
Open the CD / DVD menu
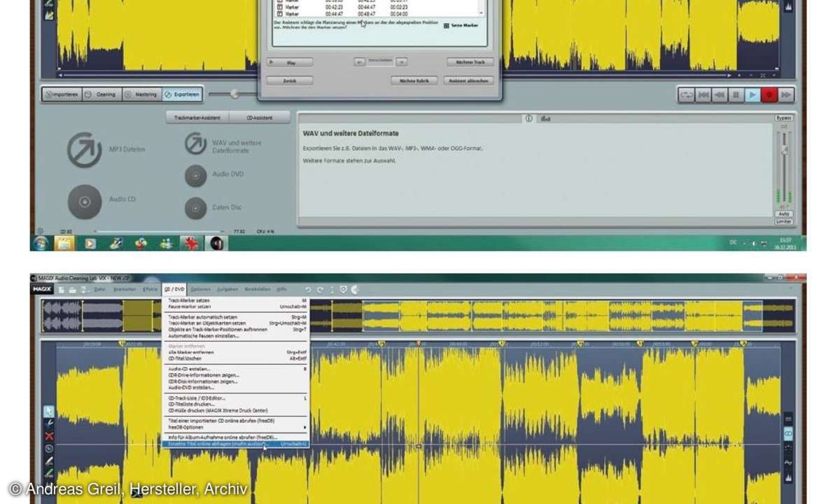[174, 288]
